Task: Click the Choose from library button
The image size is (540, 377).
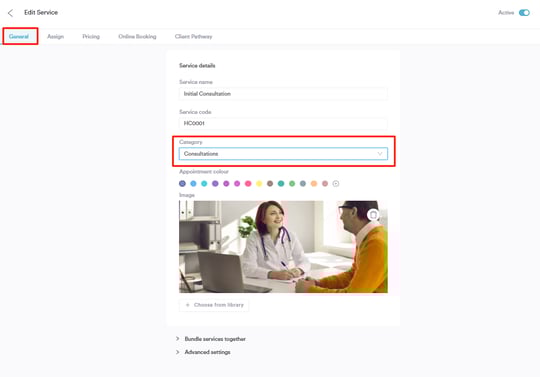Action: [214, 305]
